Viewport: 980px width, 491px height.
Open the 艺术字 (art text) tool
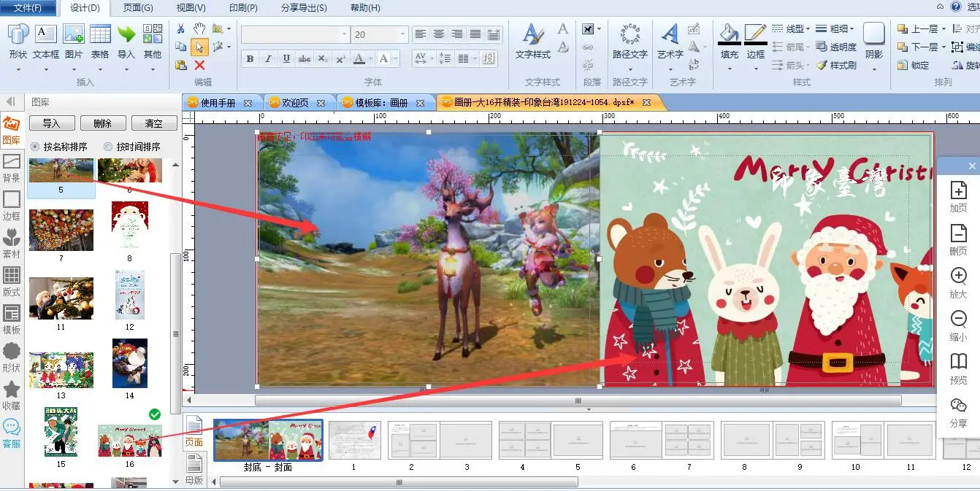670,34
